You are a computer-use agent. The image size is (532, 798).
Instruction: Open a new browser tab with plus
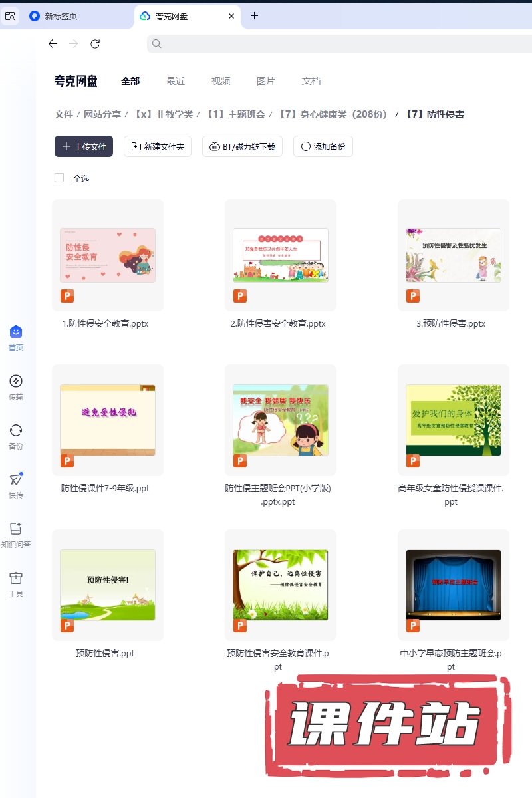254,16
